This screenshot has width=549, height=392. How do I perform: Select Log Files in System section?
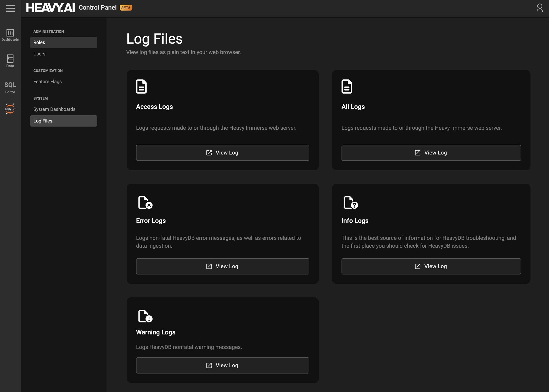click(x=63, y=121)
